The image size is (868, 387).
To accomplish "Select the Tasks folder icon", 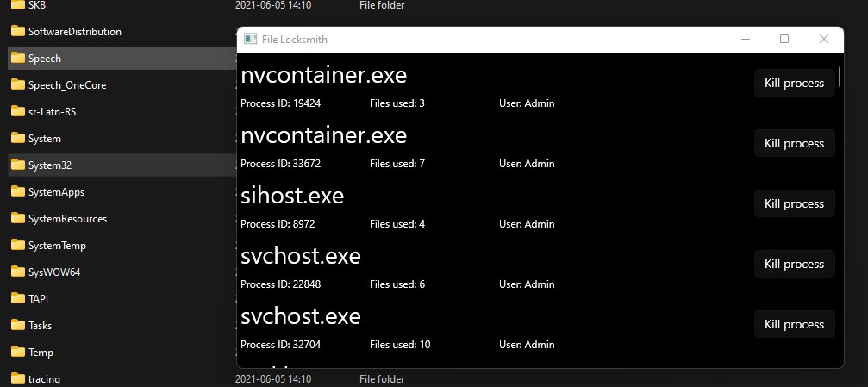I will [18, 325].
